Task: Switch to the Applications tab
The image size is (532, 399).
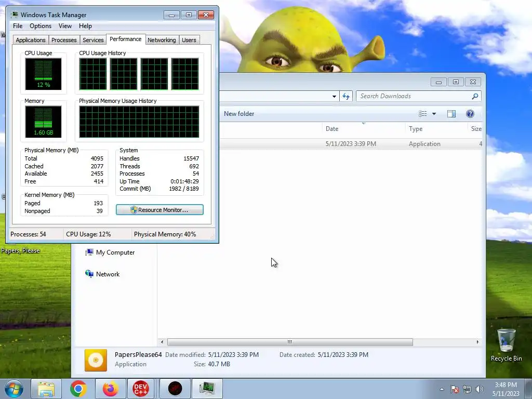Action: pyautogui.click(x=31, y=39)
